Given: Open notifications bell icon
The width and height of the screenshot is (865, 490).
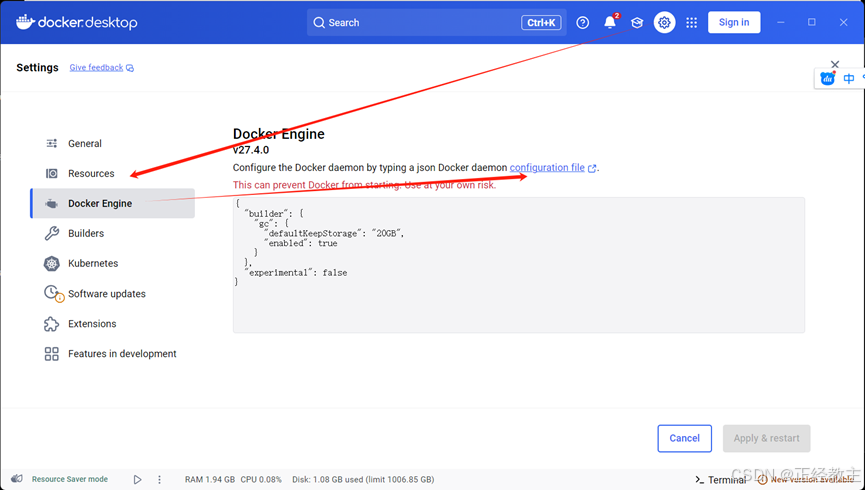Looking at the screenshot, I should pos(610,23).
